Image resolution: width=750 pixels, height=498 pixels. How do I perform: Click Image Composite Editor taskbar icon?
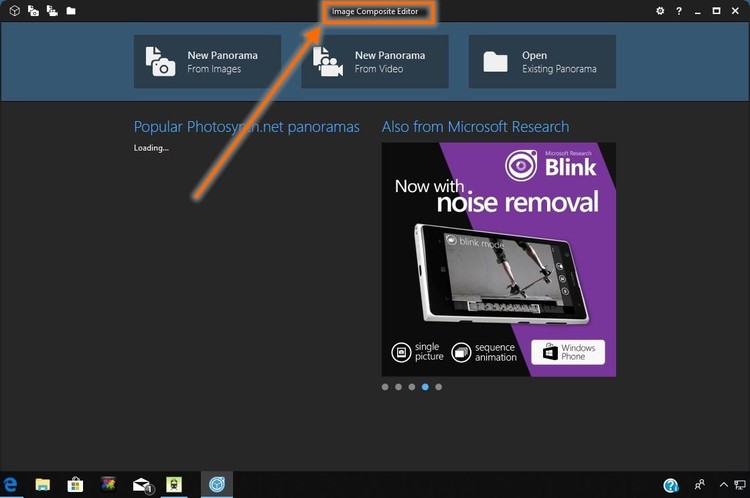click(217, 484)
